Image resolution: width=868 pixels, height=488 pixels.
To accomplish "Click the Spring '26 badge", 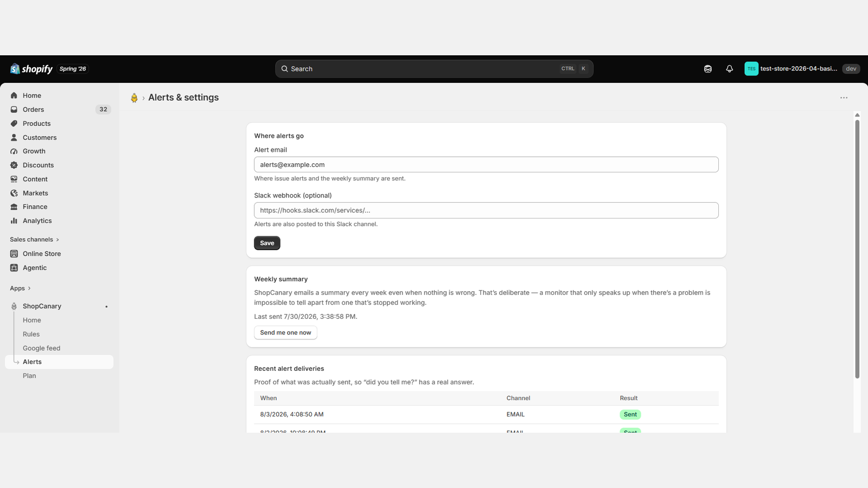I will point(73,69).
